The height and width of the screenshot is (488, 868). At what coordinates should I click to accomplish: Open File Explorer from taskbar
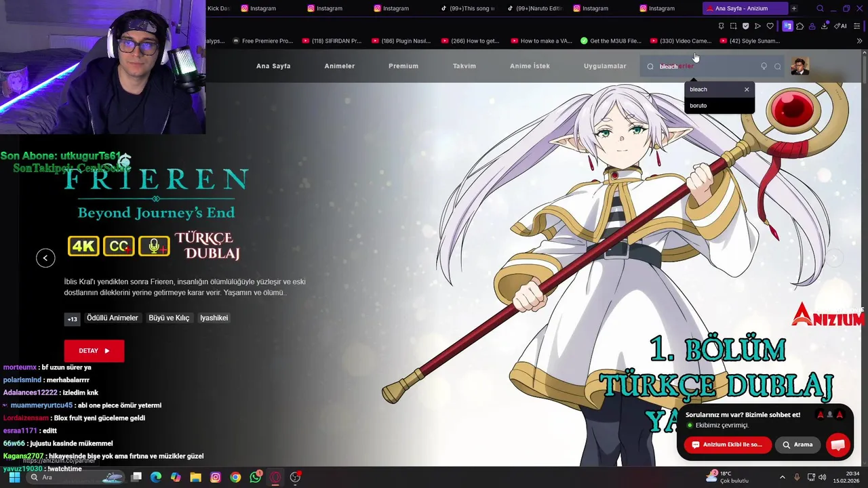(x=195, y=477)
